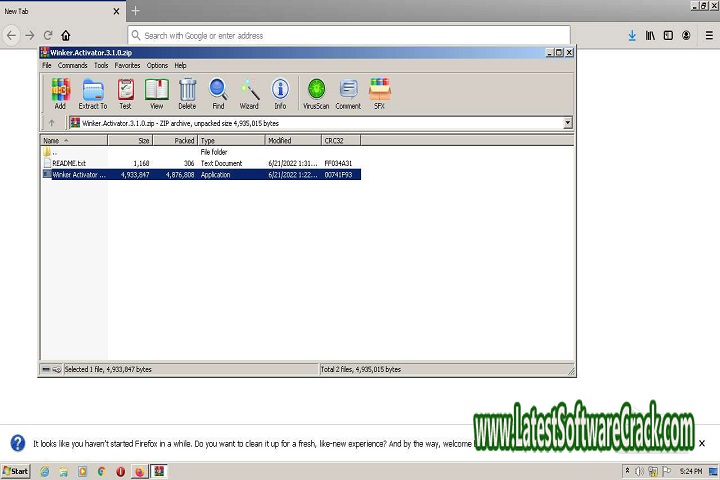Dismiss the Firefox refresh notification bar
The height and width of the screenshot is (480, 720).
tap(702, 443)
